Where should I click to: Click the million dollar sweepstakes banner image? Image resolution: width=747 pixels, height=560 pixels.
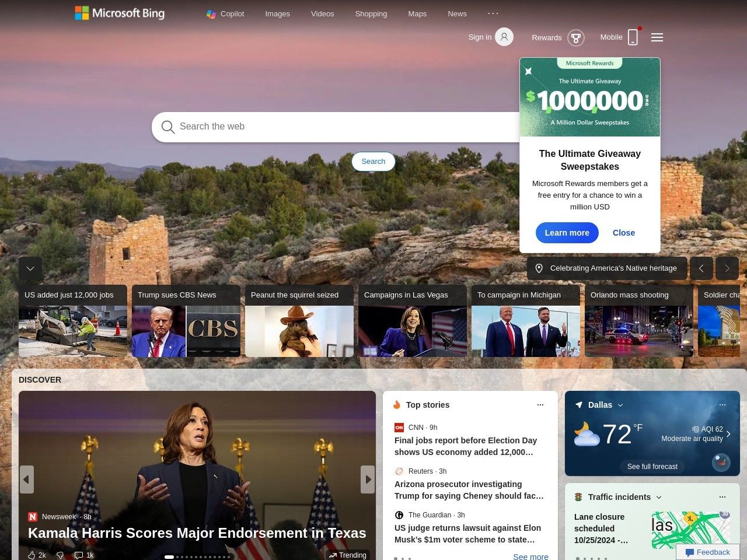590,97
